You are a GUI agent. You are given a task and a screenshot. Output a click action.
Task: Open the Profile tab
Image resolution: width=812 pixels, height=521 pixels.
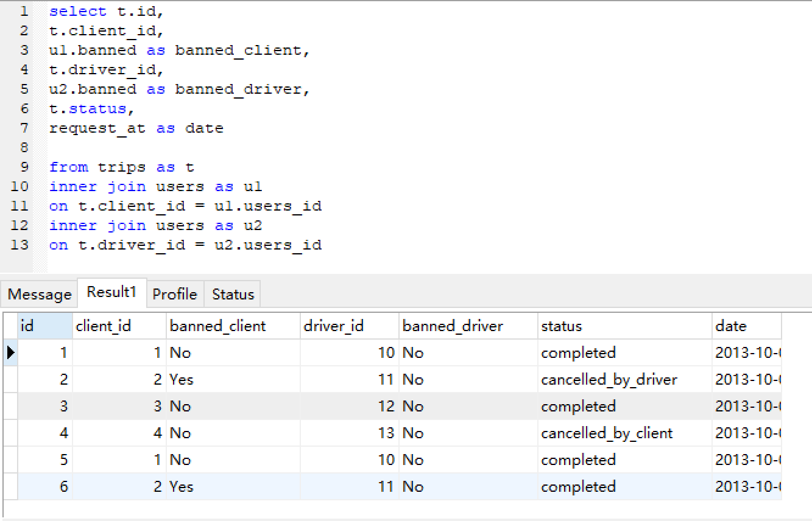[175, 293]
